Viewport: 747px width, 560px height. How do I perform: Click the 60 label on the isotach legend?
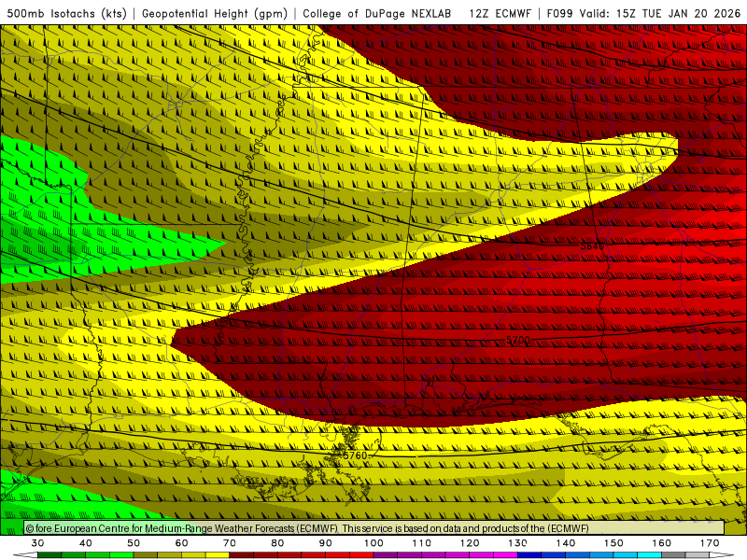181,543
